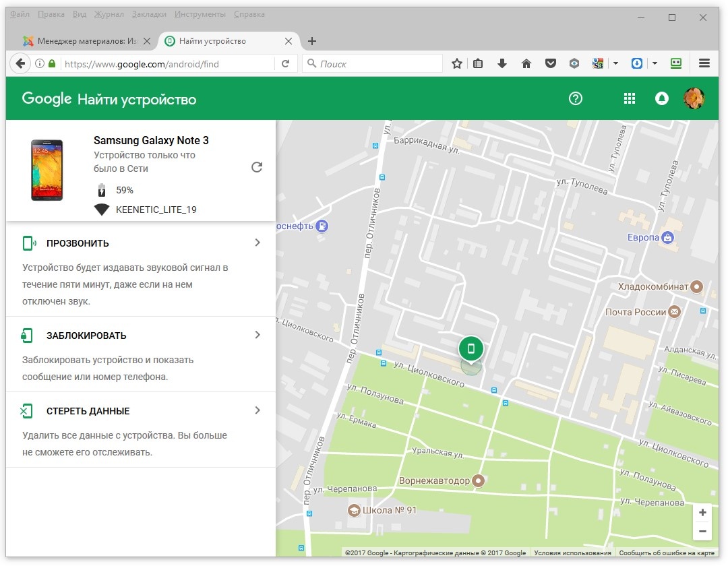
Task: Click the Samsung Galaxy Note 3 phone image
Action: pos(47,170)
